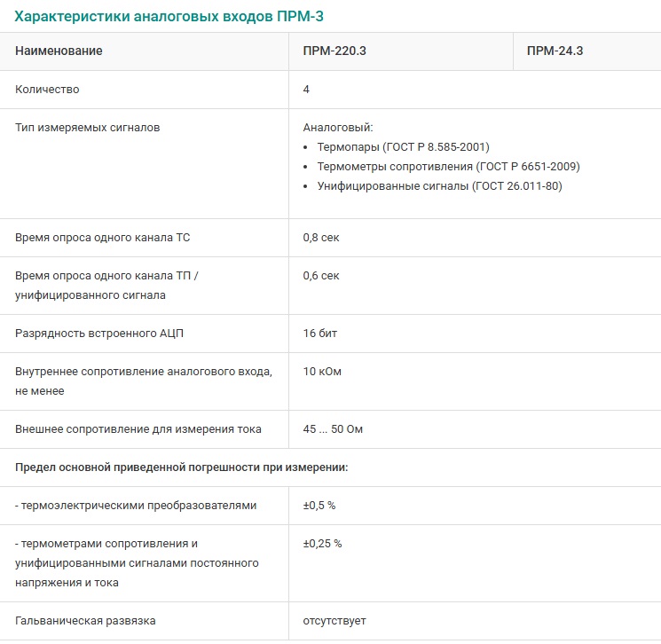
Task: Click the "Гальваническая развязка" row label
Action: pos(86,621)
